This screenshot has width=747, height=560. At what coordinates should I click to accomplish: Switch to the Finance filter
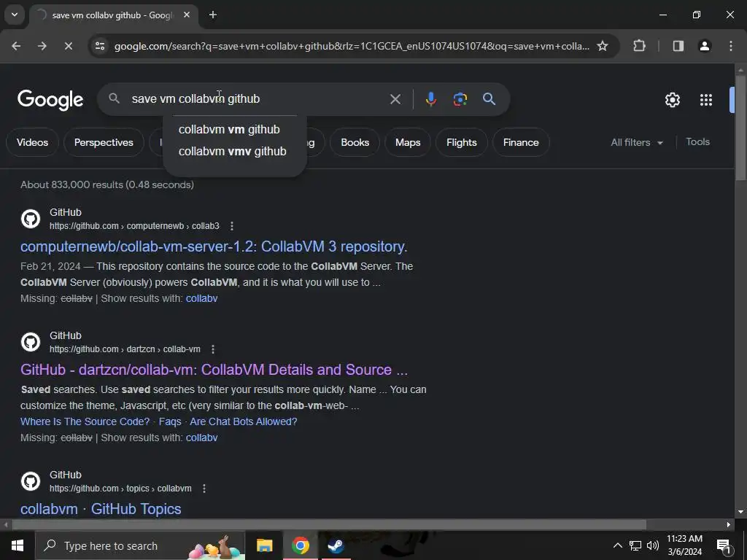(x=521, y=142)
